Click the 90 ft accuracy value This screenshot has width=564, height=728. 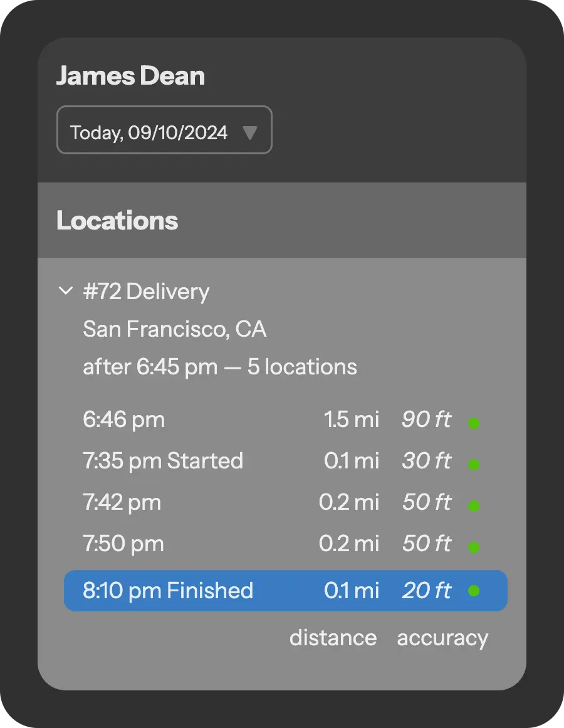(426, 419)
